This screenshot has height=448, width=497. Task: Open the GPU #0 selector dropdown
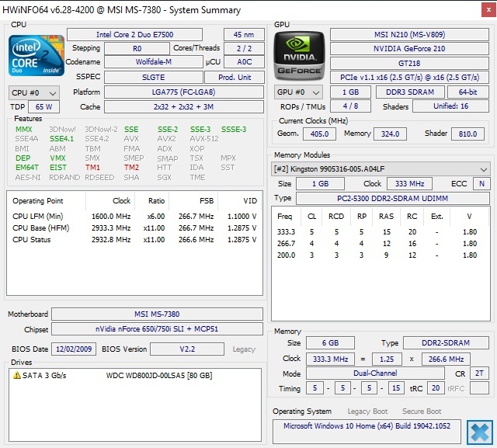click(x=298, y=92)
